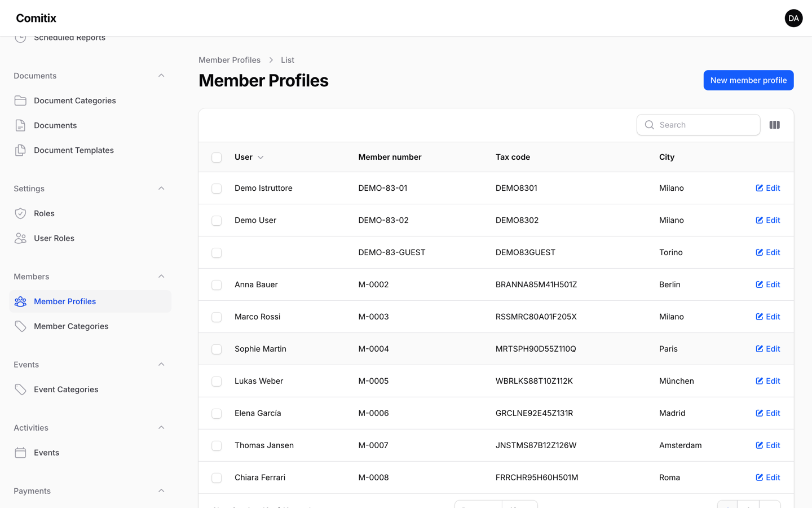Collapse the Payments sidebar group
The width and height of the screenshot is (812, 508).
(161, 491)
